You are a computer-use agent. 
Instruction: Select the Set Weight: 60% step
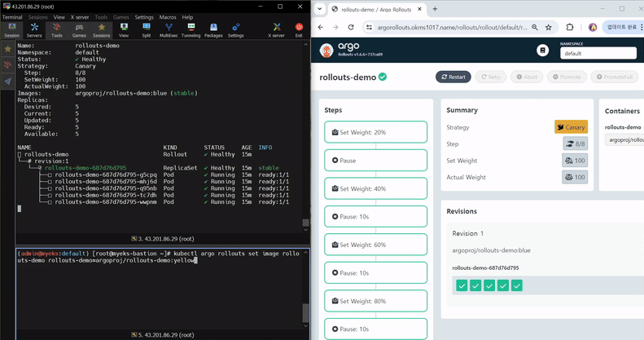pyautogui.click(x=376, y=245)
